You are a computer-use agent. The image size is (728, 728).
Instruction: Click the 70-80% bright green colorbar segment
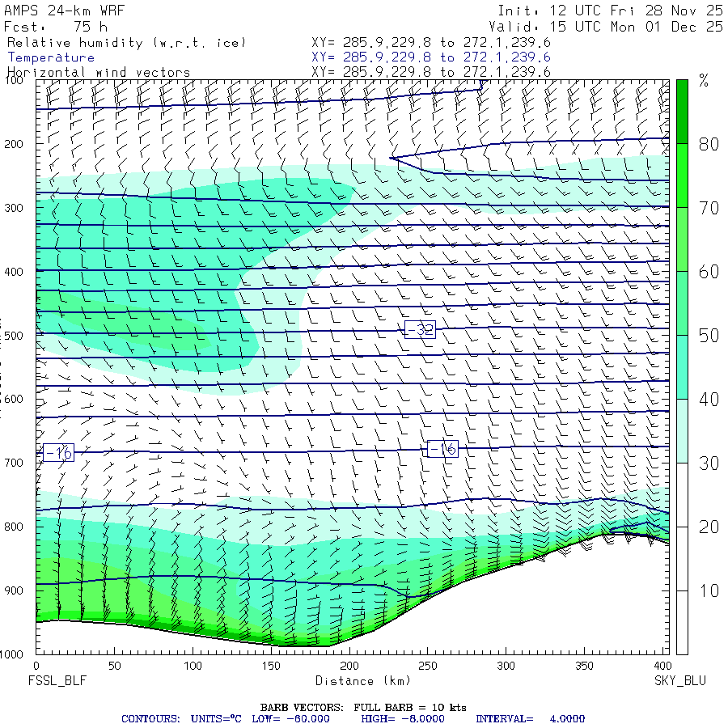[x=682, y=176]
